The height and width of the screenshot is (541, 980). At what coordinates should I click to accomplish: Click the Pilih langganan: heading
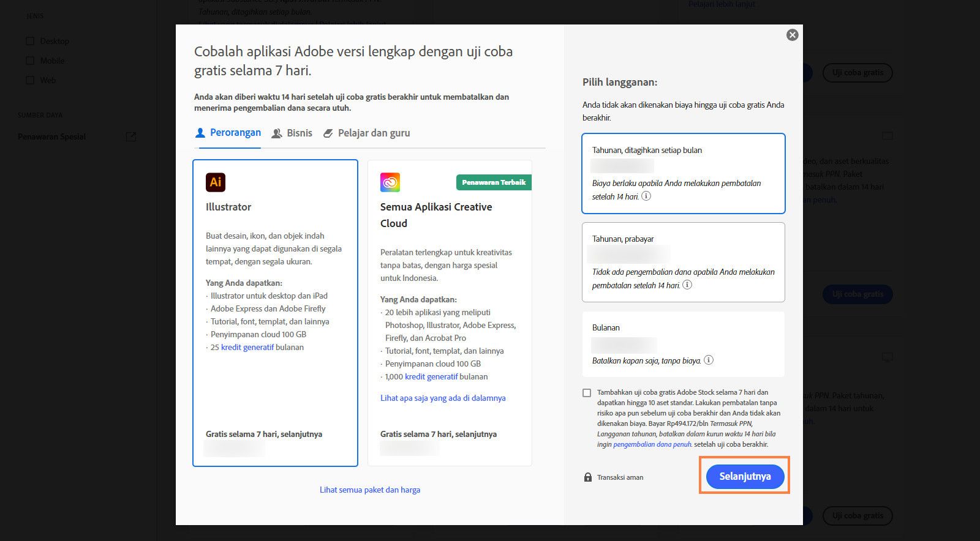coord(620,82)
